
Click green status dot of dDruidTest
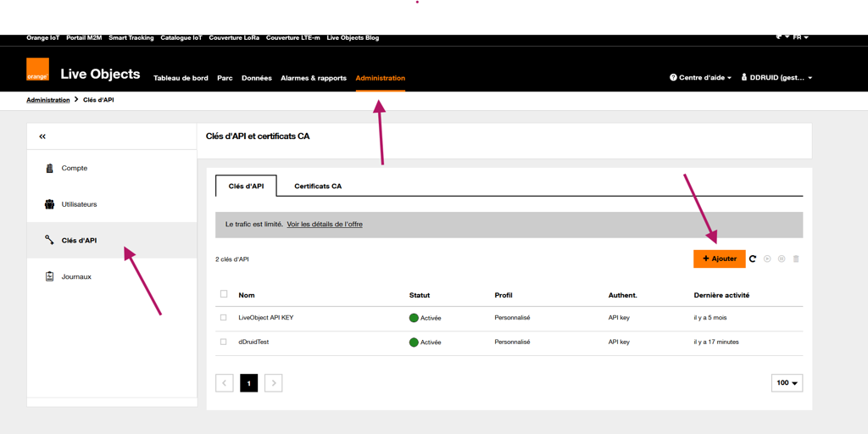point(414,342)
